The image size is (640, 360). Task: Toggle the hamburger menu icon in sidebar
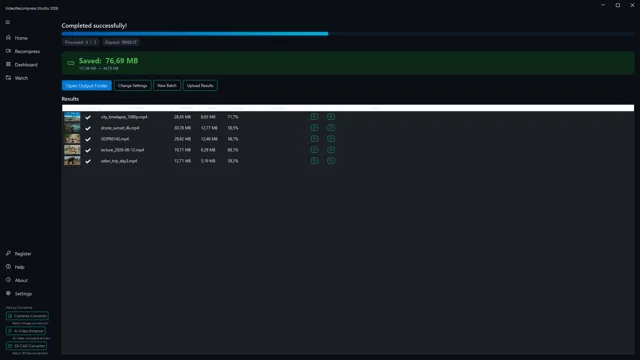8,22
